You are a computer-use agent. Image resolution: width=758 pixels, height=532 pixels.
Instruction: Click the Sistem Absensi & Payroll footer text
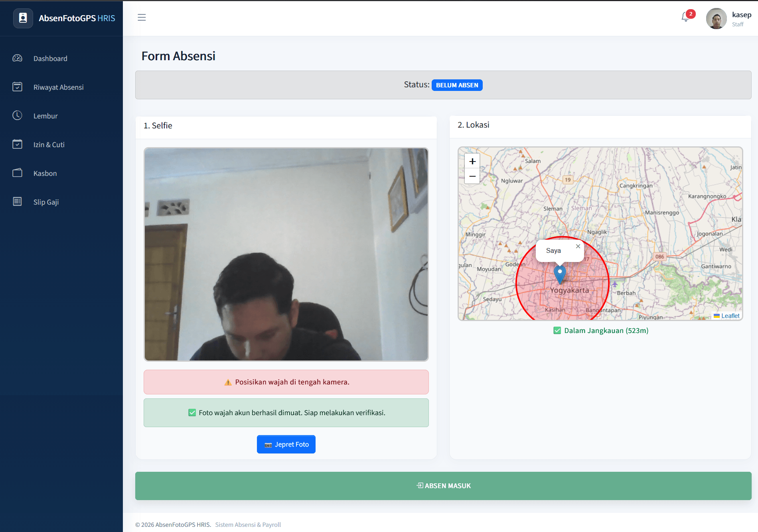pos(248,525)
